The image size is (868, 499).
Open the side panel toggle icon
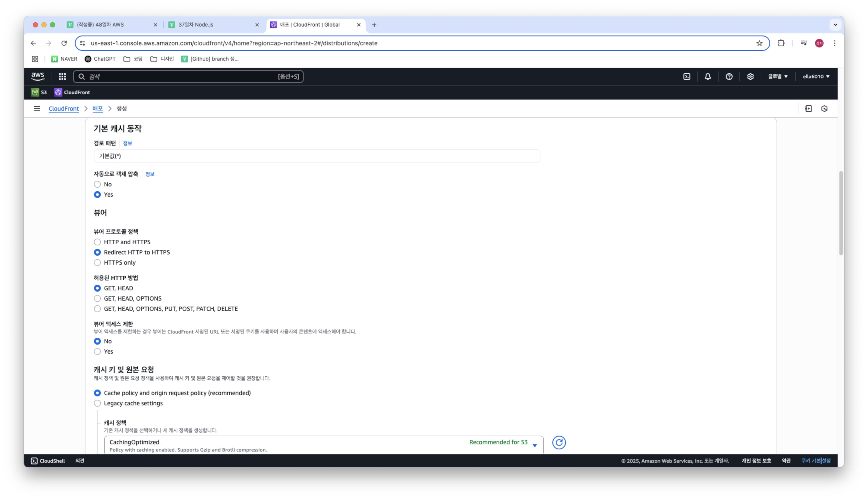[808, 109]
